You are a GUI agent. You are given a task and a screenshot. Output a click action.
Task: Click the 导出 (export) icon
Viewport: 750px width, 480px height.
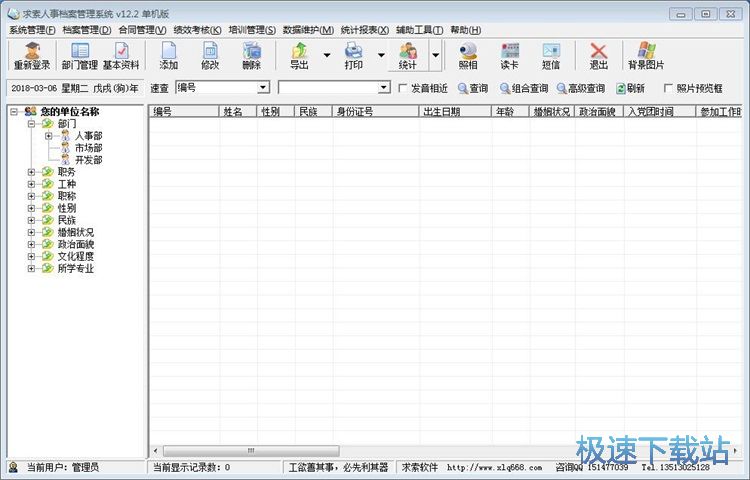(300, 56)
